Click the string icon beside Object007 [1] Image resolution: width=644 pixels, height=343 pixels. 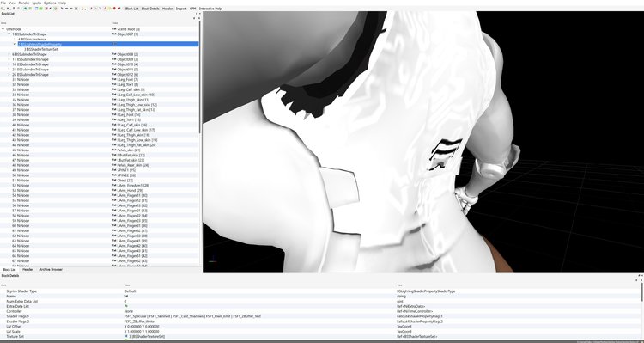pyautogui.click(x=114, y=34)
